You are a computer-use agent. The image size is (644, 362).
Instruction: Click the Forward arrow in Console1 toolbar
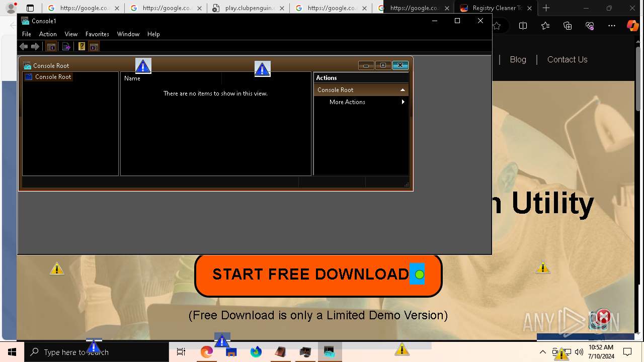click(35, 47)
